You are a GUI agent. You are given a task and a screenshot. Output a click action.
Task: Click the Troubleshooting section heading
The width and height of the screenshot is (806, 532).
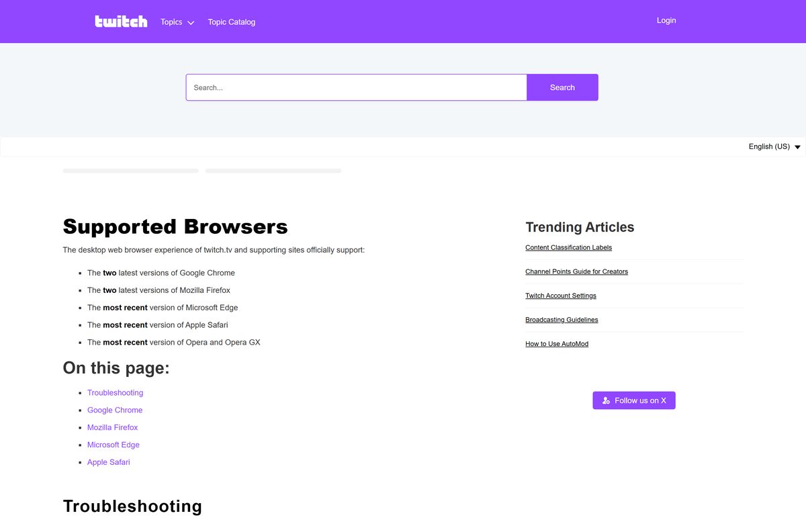tap(132, 506)
